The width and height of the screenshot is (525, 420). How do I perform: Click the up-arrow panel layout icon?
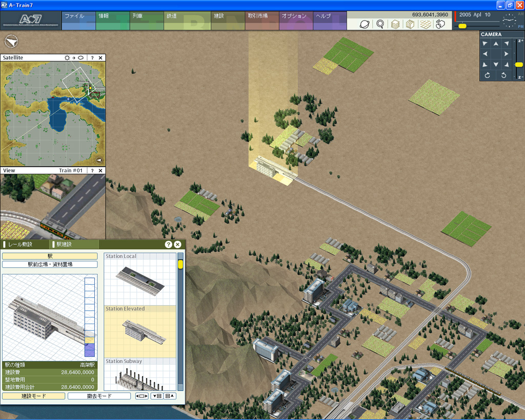click(x=170, y=396)
